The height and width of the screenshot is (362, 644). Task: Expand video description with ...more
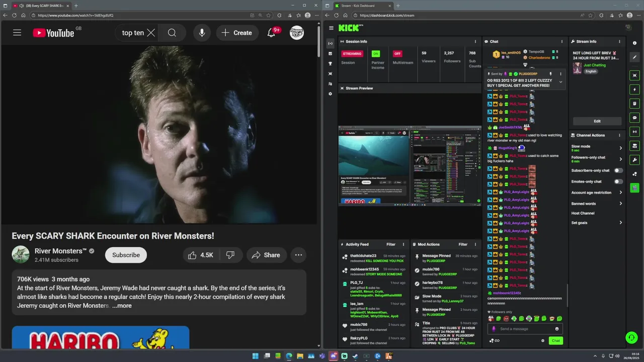pyautogui.click(x=122, y=306)
